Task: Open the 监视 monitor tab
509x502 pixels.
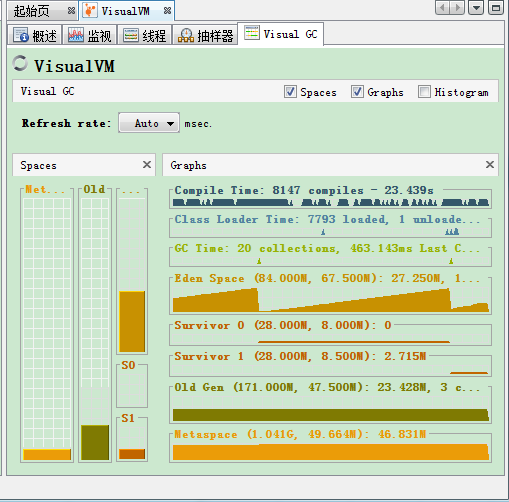Action: point(89,35)
